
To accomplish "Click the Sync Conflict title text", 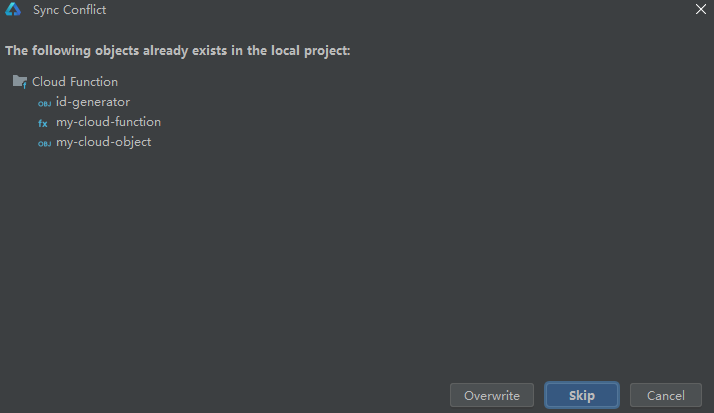I will [x=70, y=10].
